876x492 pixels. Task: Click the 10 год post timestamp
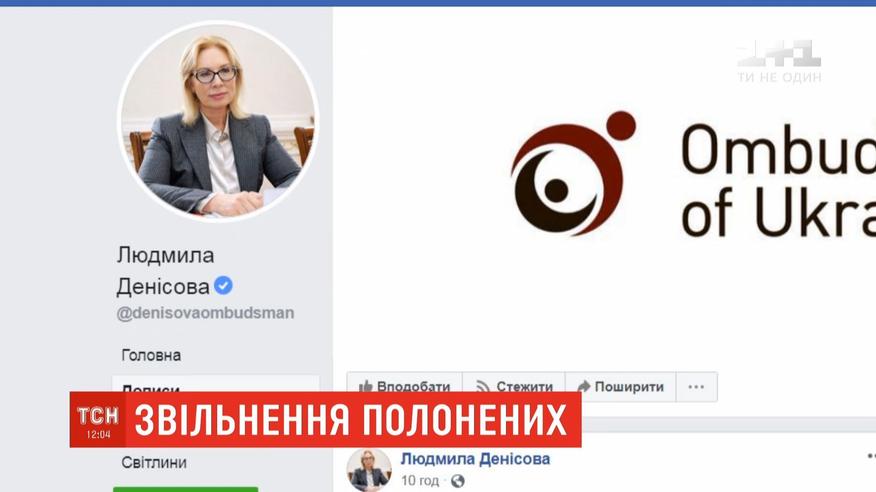420,481
